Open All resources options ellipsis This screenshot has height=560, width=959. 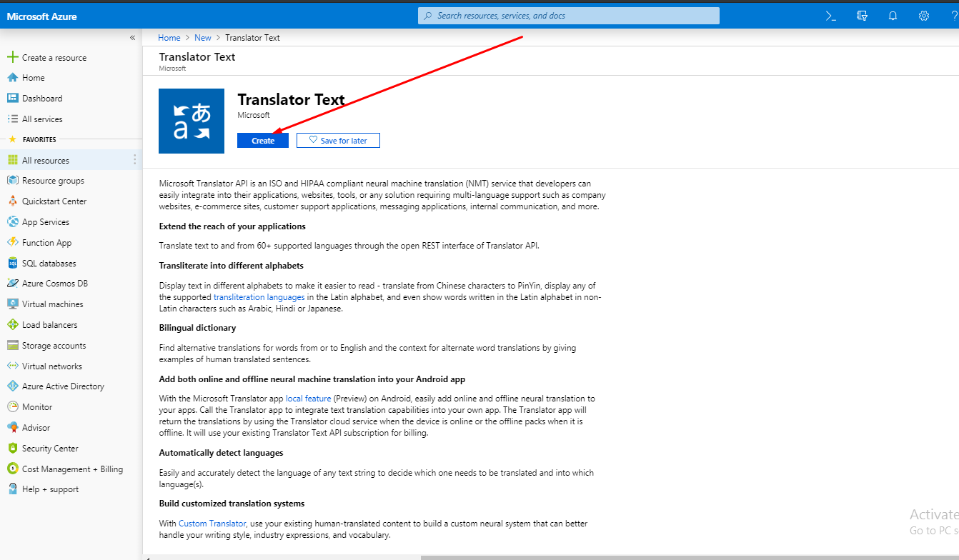134,160
